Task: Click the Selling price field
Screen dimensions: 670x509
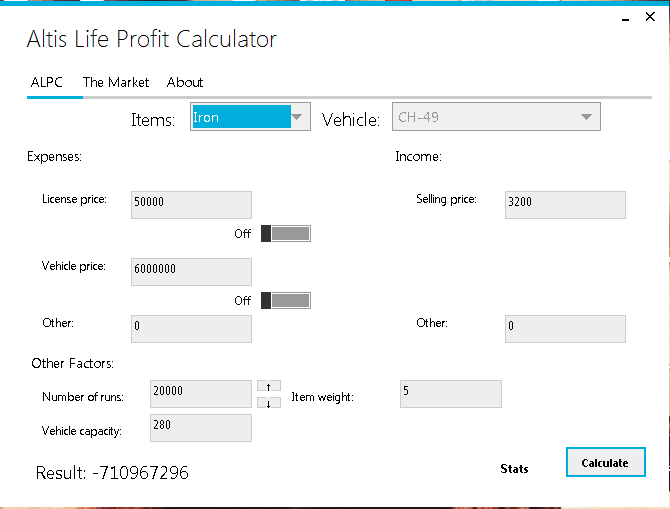Action: coord(565,205)
